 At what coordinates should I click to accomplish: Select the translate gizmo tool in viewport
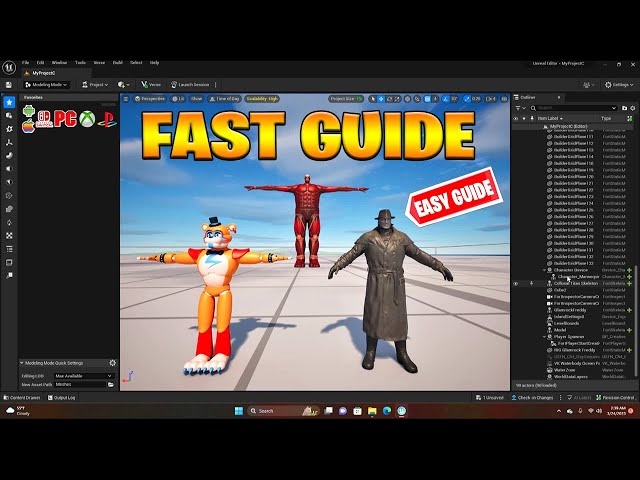381,99
